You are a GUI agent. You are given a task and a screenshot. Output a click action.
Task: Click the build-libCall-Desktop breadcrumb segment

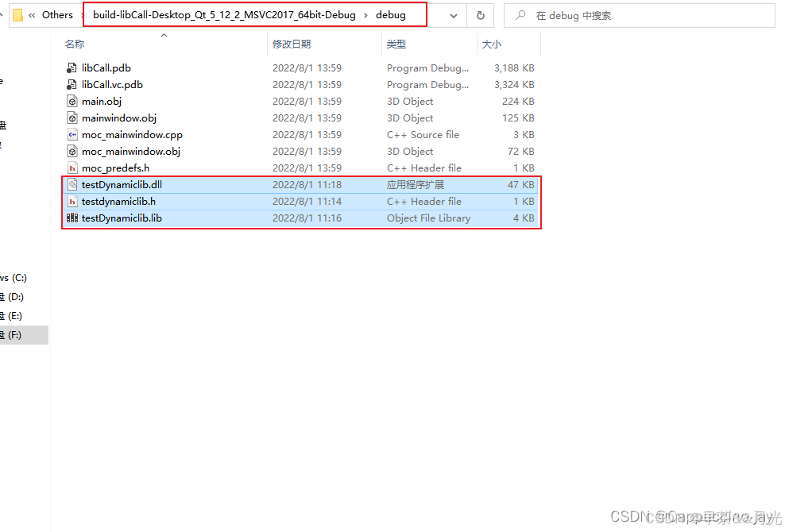pos(224,15)
